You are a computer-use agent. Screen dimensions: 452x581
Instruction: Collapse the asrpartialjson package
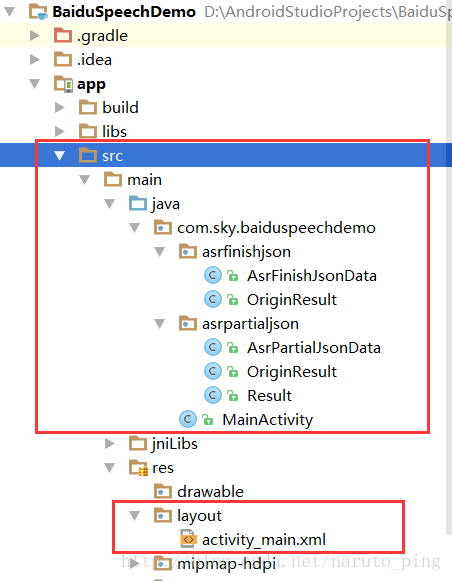tap(159, 323)
